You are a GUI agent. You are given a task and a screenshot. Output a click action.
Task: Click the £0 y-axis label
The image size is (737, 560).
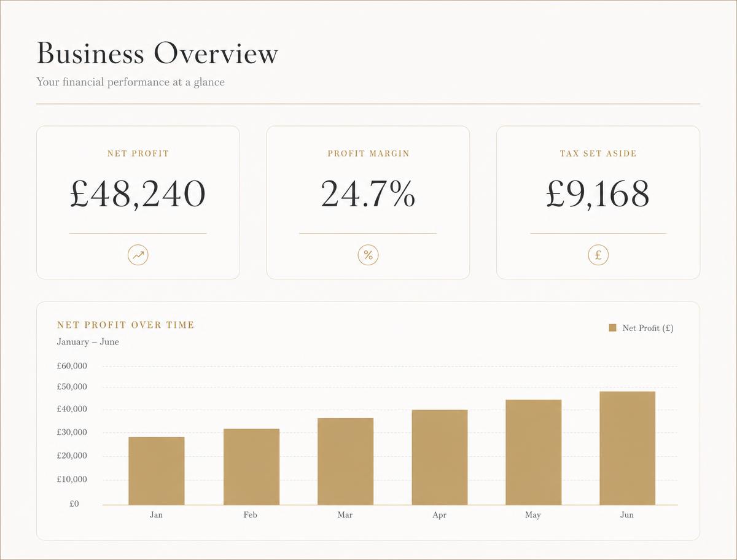pos(74,504)
